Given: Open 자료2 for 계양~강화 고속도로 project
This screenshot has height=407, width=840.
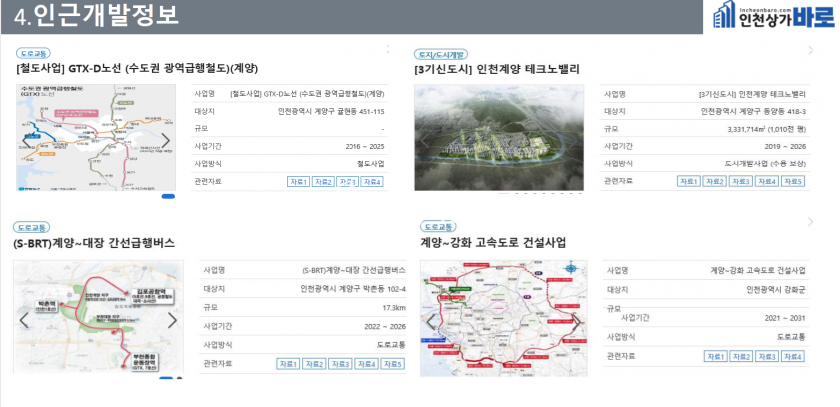Looking at the screenshot, I should tap(741, 356).
